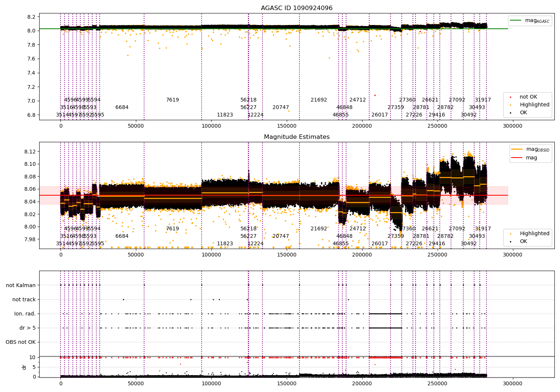The width and height of the screenshot is (560, 392).
Task: Click obsid label 31917 in top plot
Action: click(483, 100)
